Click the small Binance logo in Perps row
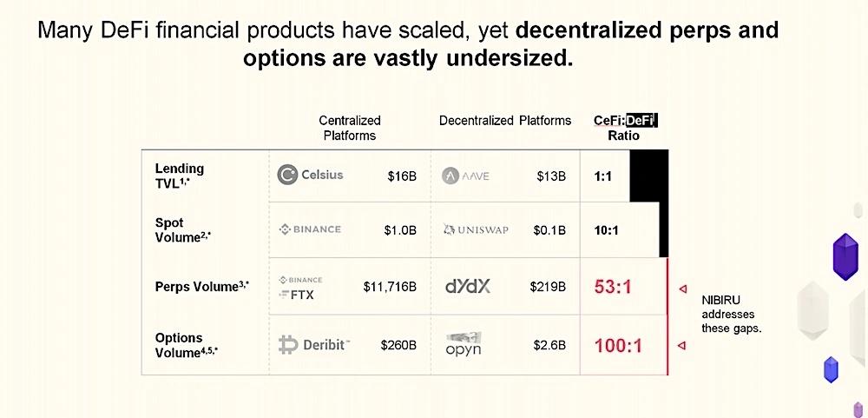This screenshot has height=418, width=868. click(x=300, y=280)
